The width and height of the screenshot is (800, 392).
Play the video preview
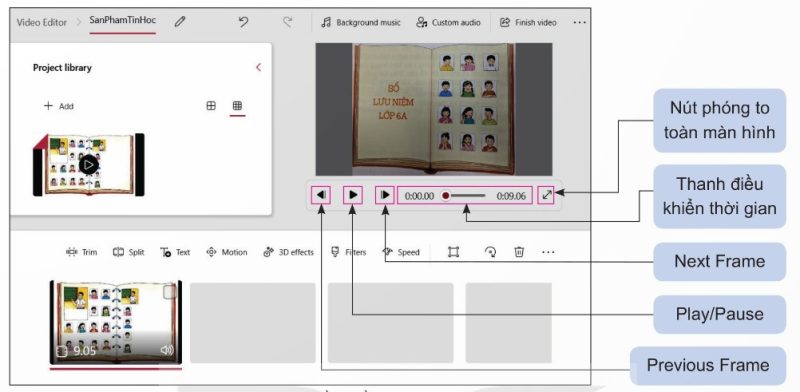(x=353, y=195)
